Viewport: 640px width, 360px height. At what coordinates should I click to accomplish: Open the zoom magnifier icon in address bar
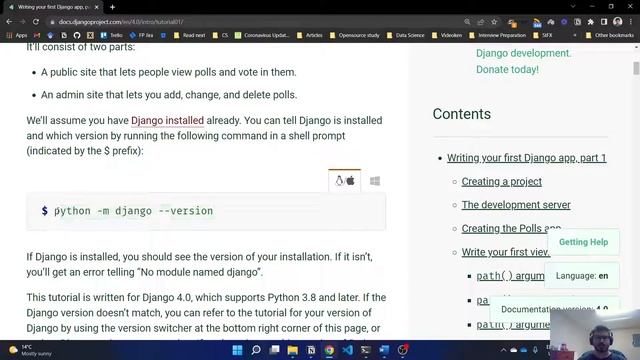click(x=467, y=22)
